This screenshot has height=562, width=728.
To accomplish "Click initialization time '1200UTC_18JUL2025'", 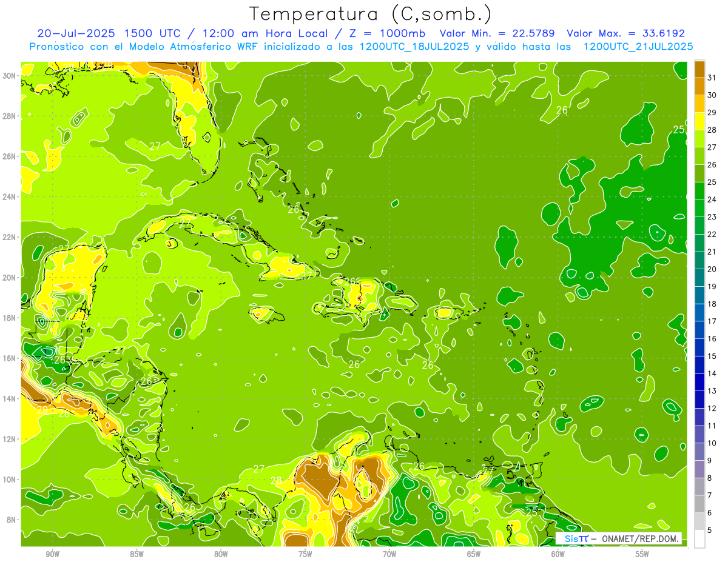I will [x=414, y=46].
